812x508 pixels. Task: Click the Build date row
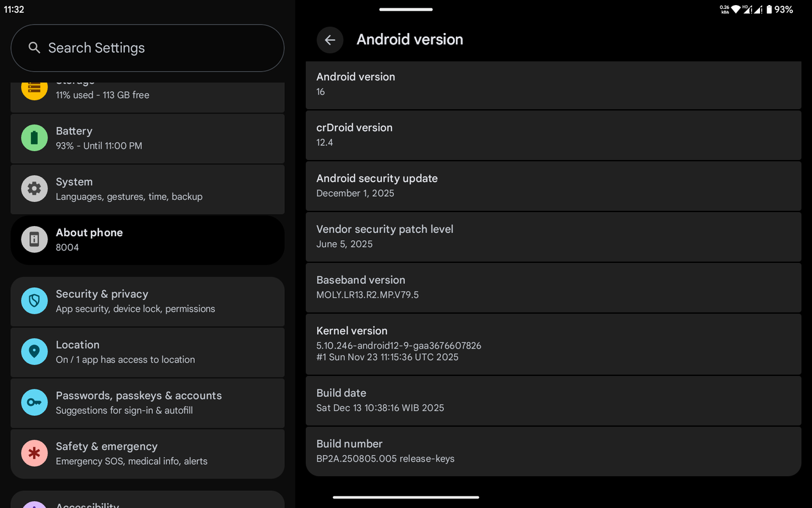click(553, 400)
